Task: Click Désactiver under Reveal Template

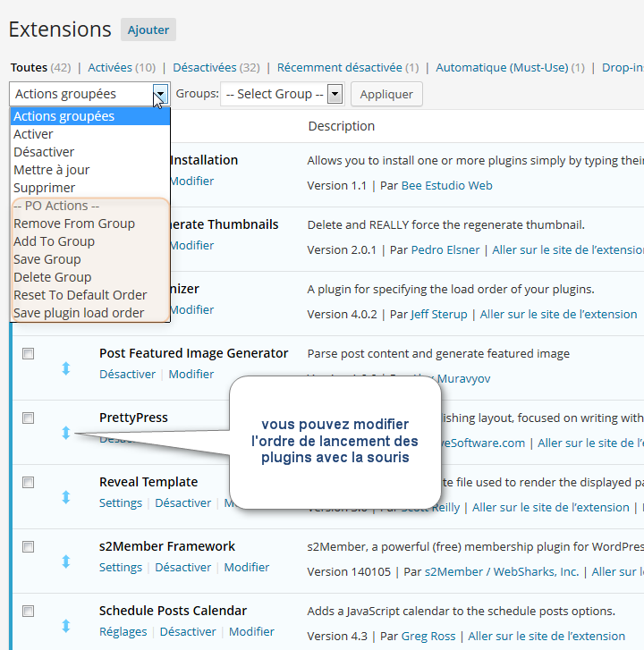Action: (x=182, y=502)
